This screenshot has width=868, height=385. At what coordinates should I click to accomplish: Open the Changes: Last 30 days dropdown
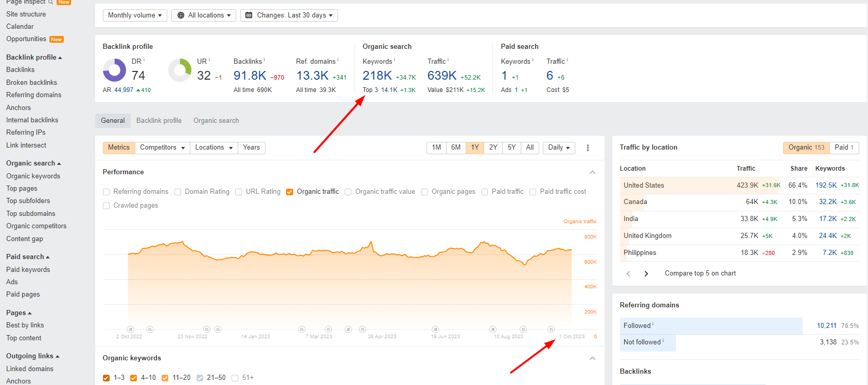pyautogui.click(x=289, y=15)
